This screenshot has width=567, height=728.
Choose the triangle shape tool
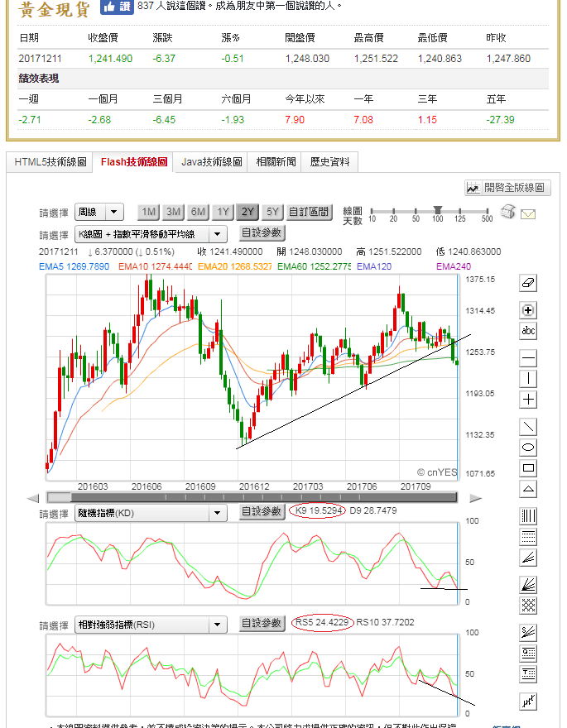click(x=528, y=489)
